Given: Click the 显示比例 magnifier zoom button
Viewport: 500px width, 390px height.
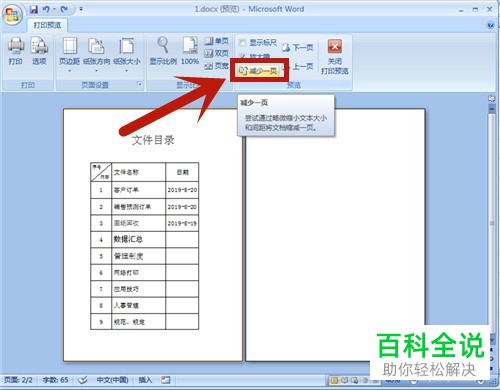Looking at the screenshot, I should coord(163,51).
